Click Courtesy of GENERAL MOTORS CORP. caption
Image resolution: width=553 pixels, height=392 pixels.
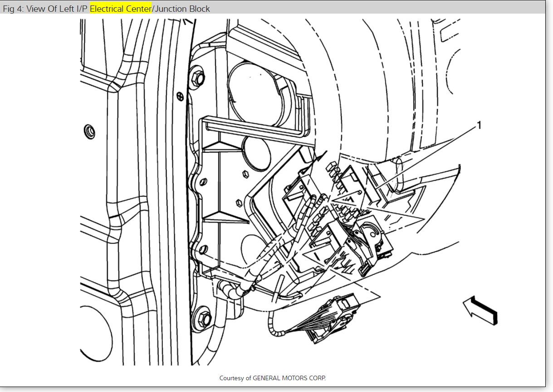(273, 377)
